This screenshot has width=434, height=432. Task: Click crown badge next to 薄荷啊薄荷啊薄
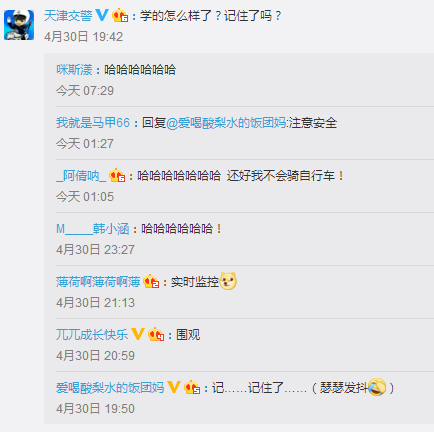(x=151, y=282)
